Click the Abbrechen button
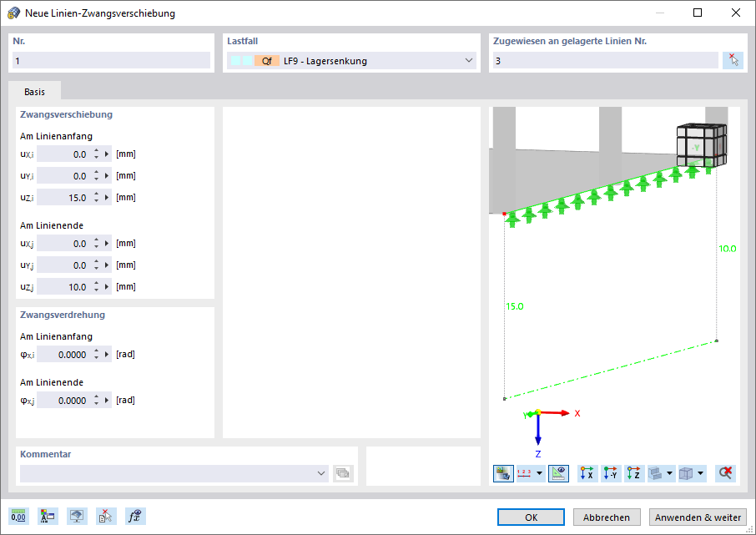This screenshot has height=535, width=756. point(607,517)
